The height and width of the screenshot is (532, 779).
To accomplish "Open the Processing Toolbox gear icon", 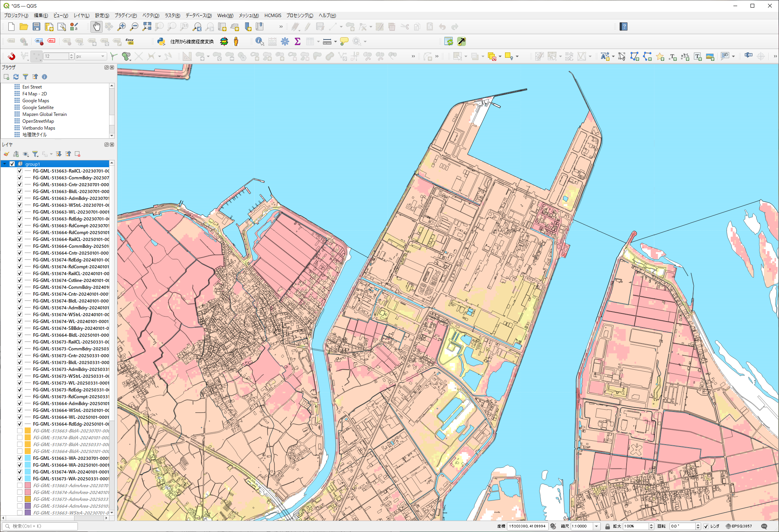I will pyautogui.click(x=285, y=41).
